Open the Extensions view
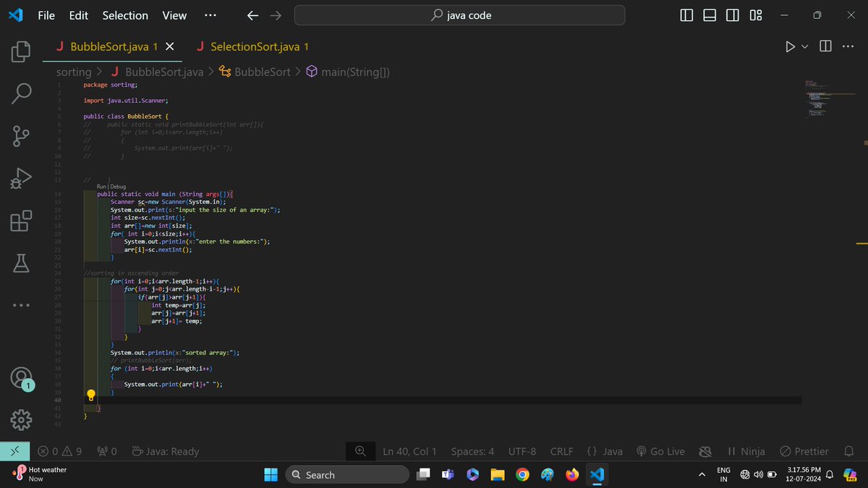The image size is (868, 488). (x=21, y=221)
